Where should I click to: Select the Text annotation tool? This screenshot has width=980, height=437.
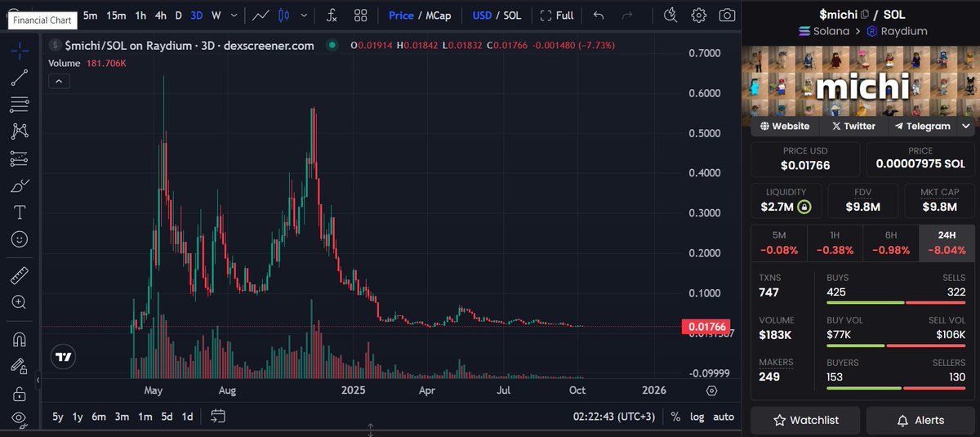coord(20,212)
